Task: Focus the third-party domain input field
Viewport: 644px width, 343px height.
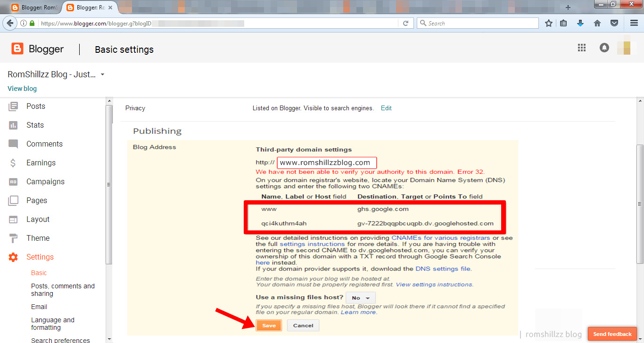Action: tap(327, 163)
